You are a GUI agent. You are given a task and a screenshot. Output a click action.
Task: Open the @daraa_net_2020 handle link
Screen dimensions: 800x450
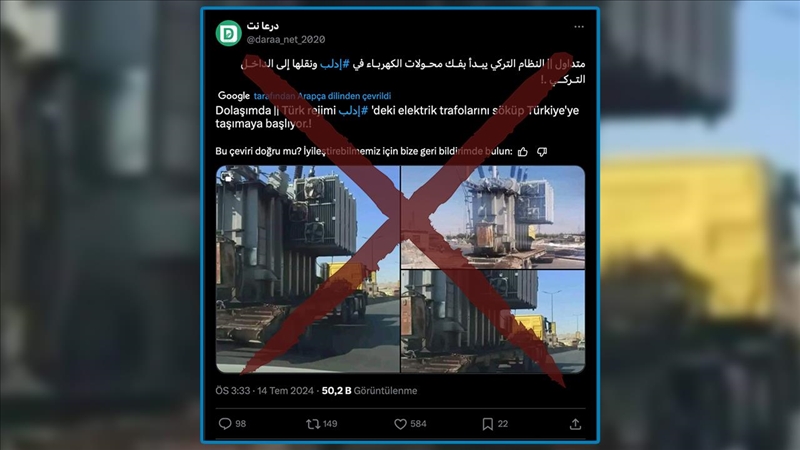click(286, 39)
